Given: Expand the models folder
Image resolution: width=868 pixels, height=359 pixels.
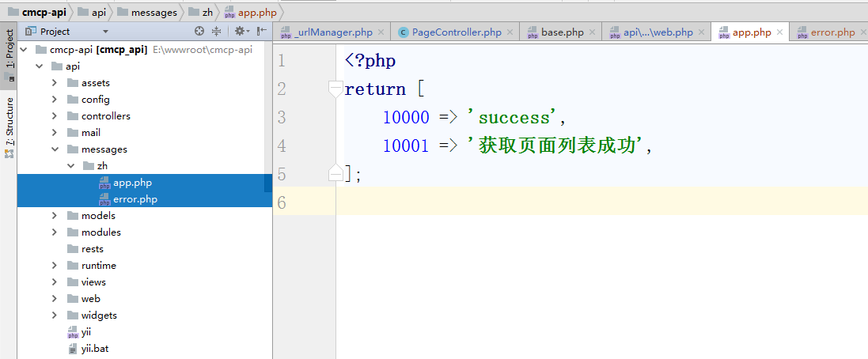Looking at the screenshot, I should pos(55,216).
